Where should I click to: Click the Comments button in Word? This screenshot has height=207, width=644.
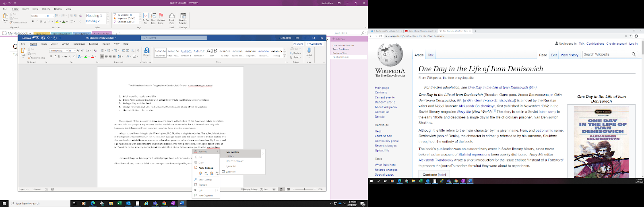point(315,43)
